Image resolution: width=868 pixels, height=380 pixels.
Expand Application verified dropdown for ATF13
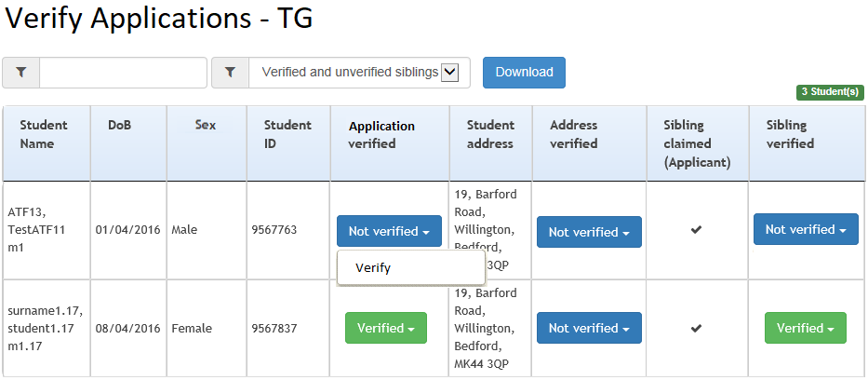(389, 231)
